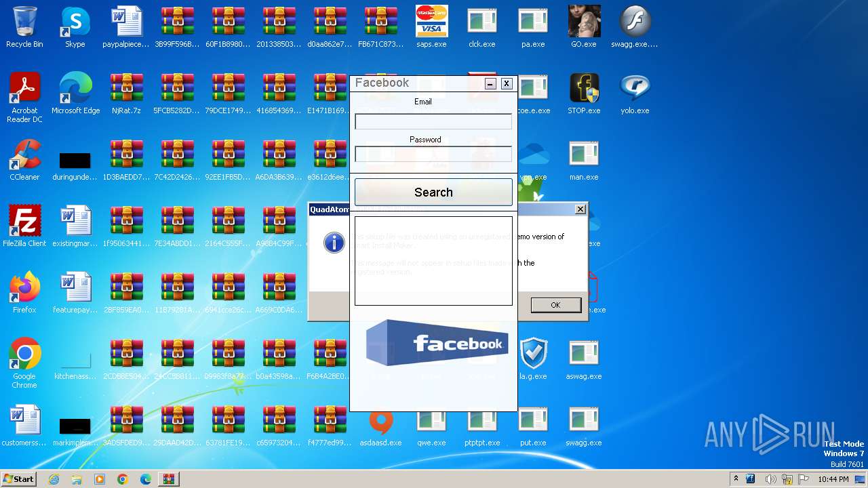Image resolution: width=868 pixels, height=488 pixels.
Task: Launch the Skype desktop shortcut
Action: [75, 27]
